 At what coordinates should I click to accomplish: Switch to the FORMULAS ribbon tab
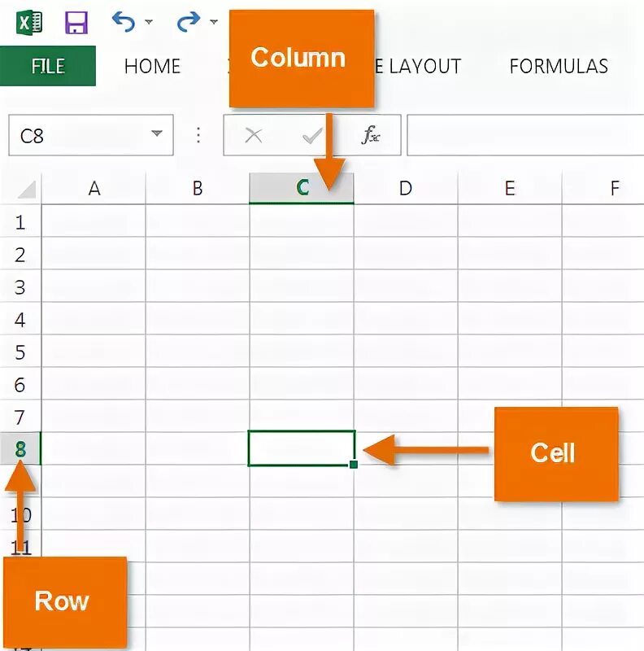click(559, 66)
